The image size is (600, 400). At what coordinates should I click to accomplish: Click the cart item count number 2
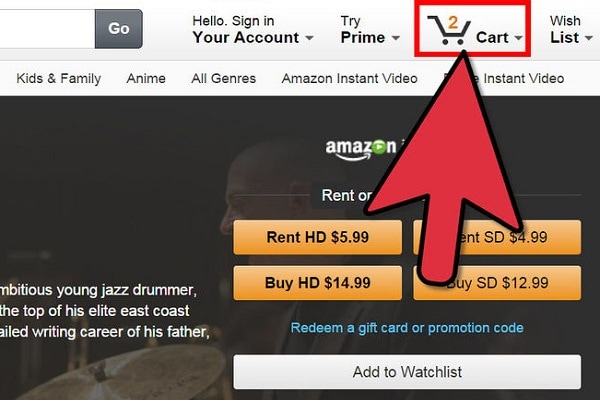point(453,23)
